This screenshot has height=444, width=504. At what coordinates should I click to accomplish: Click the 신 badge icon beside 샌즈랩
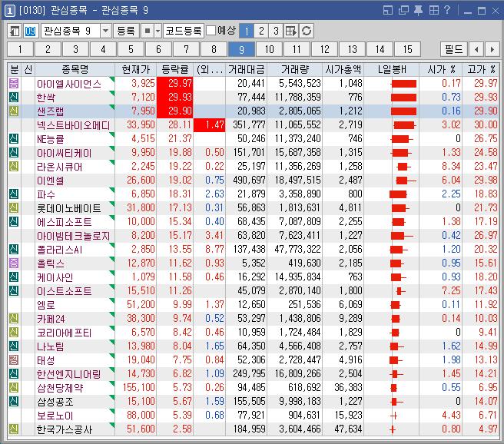point(14,111)
